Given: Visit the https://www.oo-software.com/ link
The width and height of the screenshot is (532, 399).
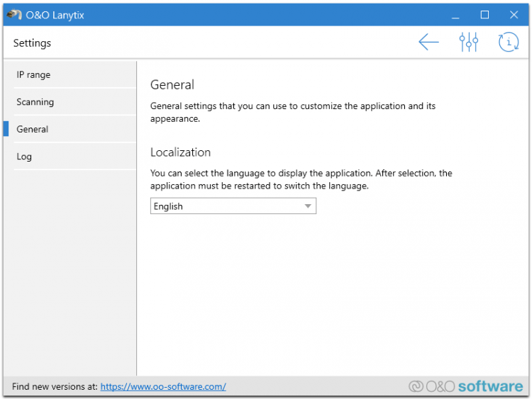Looking at the screenshot, I should (163, 386).
